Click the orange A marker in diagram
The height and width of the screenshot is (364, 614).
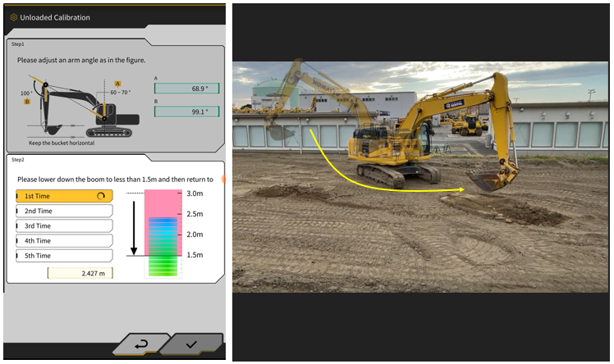[x=118, y=84]
